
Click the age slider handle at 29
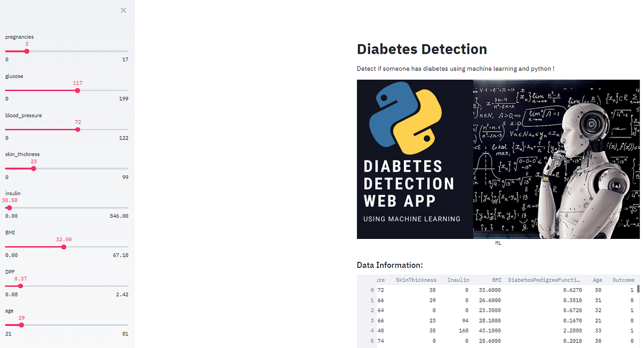click(21, 325)
